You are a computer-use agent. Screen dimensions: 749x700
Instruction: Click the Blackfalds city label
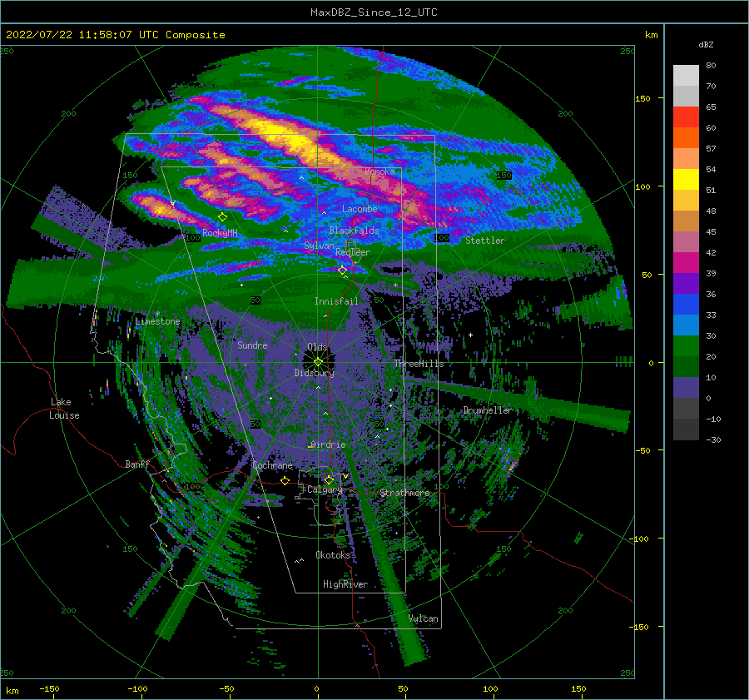354,231
